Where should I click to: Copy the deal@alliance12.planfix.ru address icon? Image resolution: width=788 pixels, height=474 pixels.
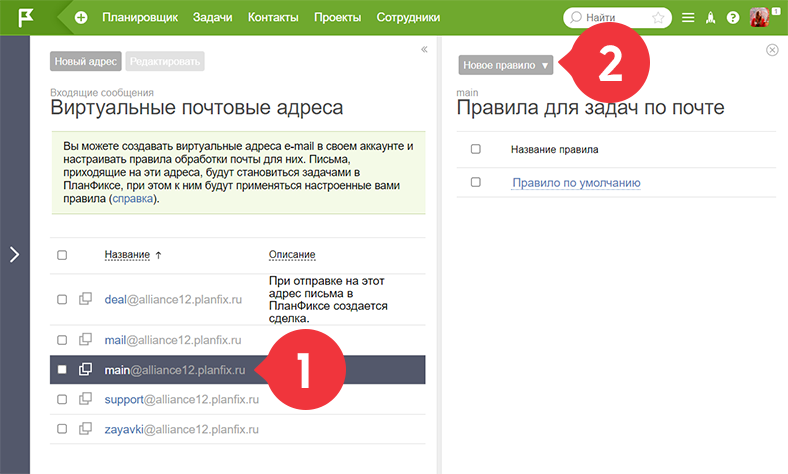coord(85,299)
